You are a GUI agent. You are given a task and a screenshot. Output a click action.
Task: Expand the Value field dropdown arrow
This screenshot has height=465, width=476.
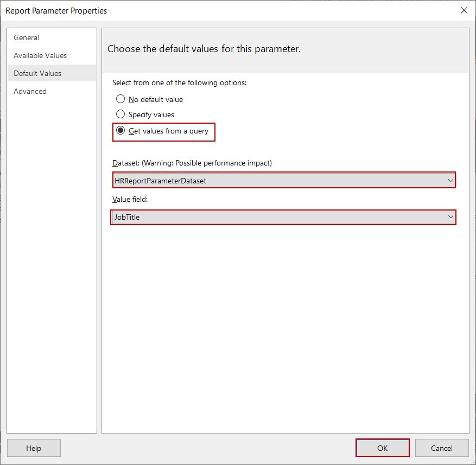[450, 217]
